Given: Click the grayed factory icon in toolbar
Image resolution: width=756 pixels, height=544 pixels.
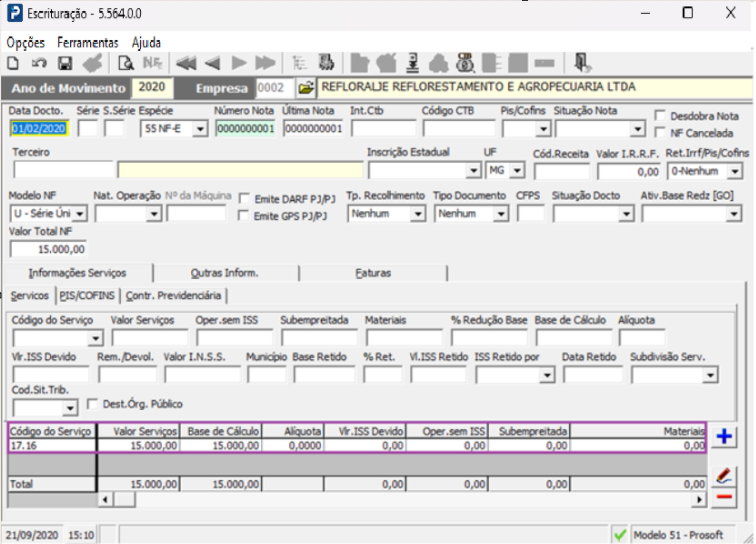Looking at the screenshot, I should (359, 63).
